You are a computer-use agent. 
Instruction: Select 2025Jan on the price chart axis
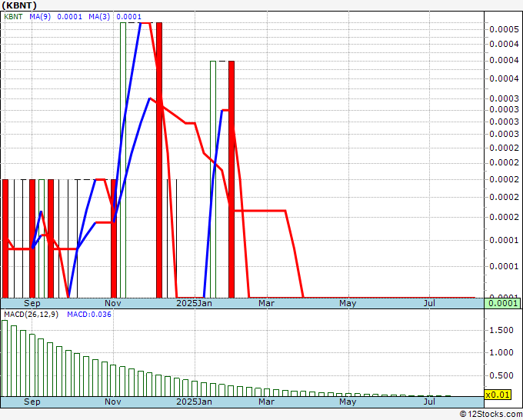(194, 303)
